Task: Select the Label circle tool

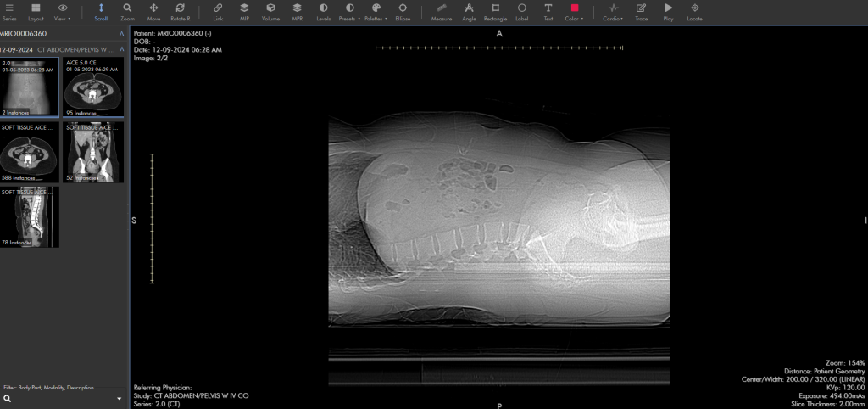Action: [522, 12]
